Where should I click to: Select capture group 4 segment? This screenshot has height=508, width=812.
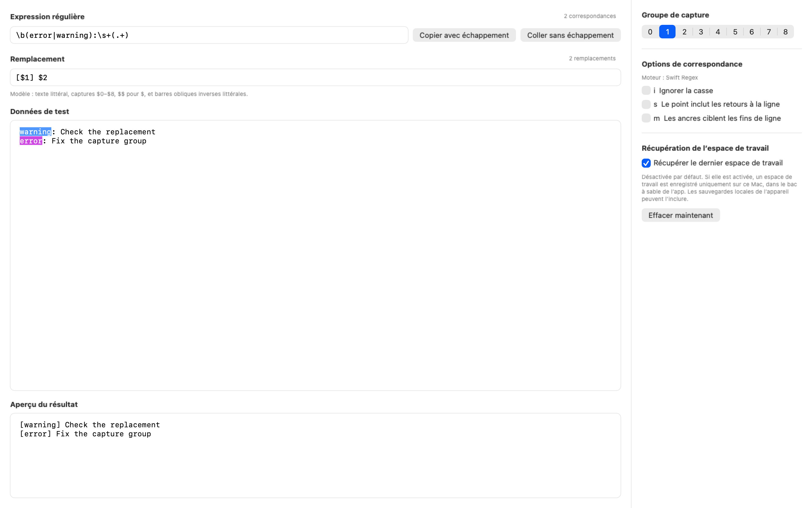(718, 32)
